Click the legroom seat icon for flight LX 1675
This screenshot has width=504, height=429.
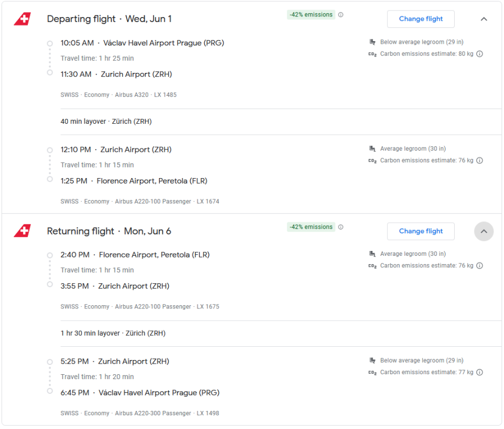(373, 254)
